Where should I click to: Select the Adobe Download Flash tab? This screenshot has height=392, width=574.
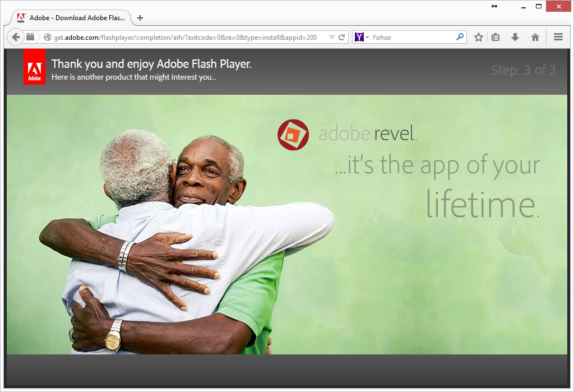click(x=72, y=17)
